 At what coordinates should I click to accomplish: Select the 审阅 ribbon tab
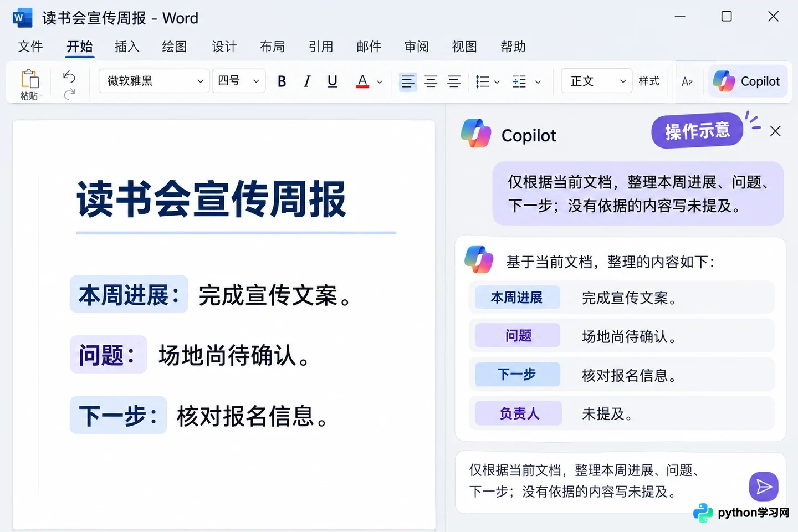[416, 47]
